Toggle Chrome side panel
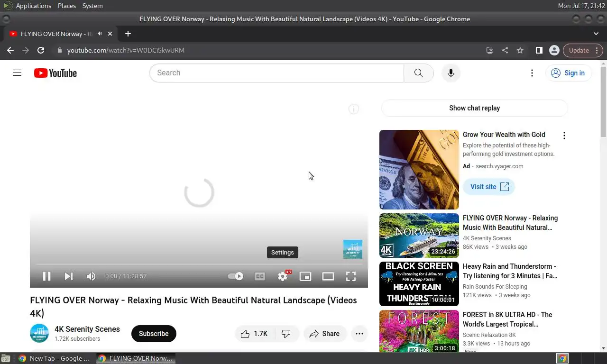This screenshot has height=364, width=607. coord(539,50)
